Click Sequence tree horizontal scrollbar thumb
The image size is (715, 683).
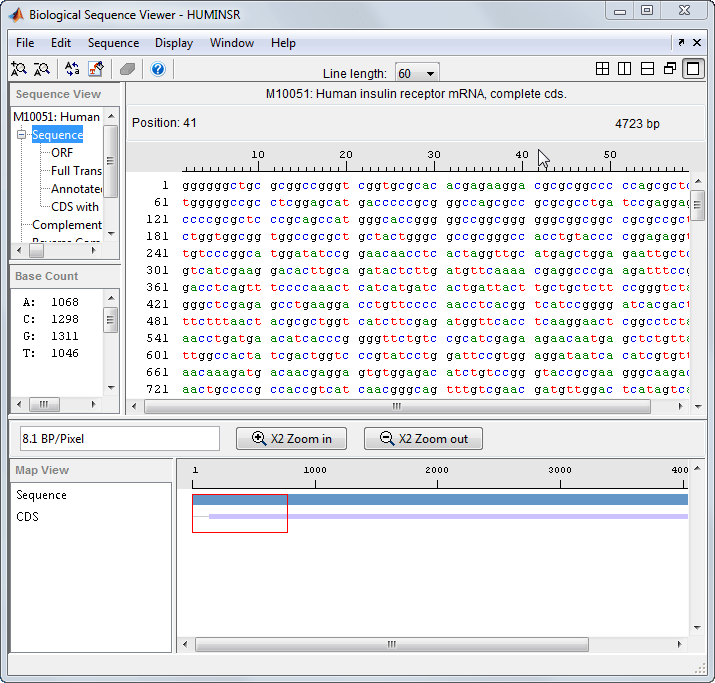click(x=36, y=250)
